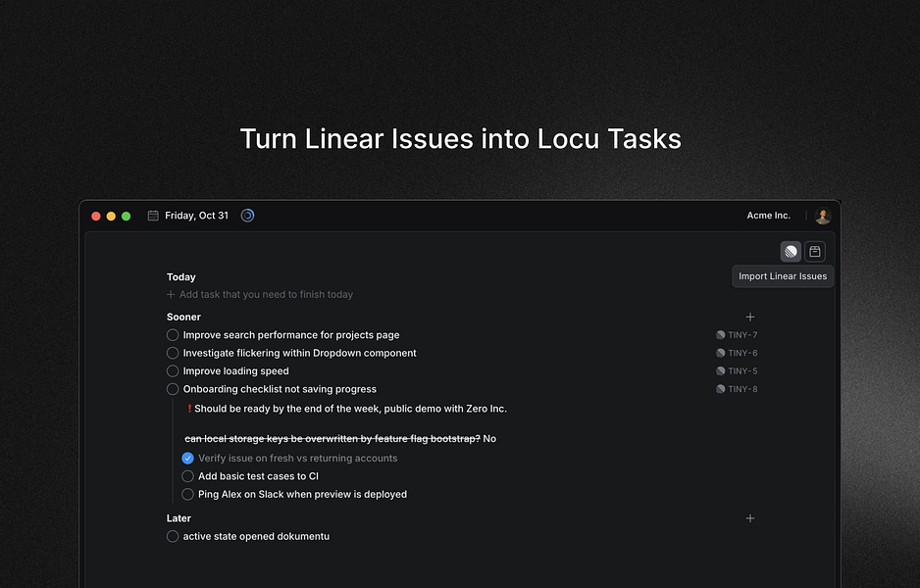Screen dimensions: 920x588
Task: Open the archive panel icon
Action: pos(814,251)
